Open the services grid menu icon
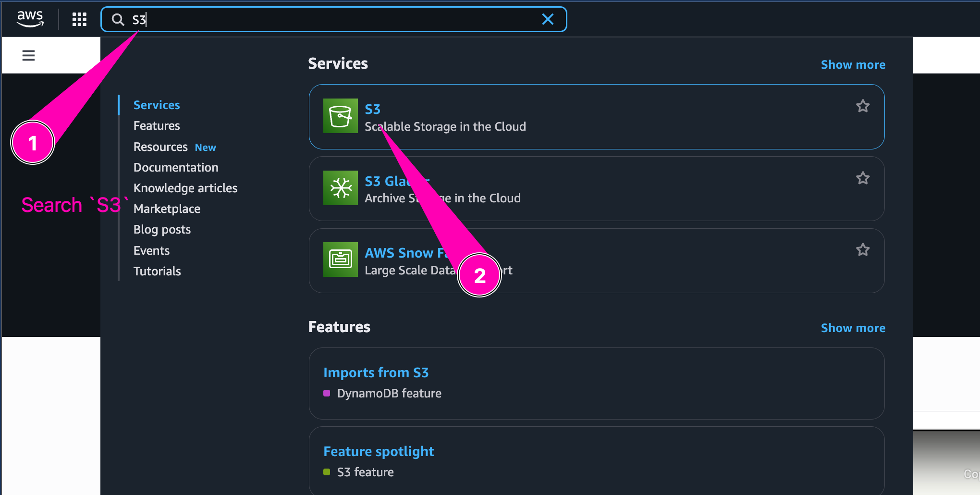Image resolution: width=980 pixels, height=495 pixels. tap(79, 19)
